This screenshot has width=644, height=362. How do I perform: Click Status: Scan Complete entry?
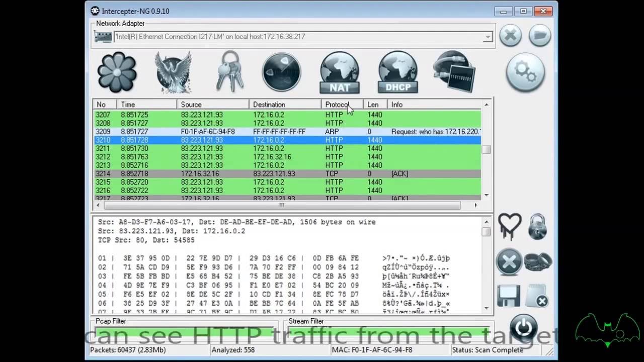click(488, 349)
